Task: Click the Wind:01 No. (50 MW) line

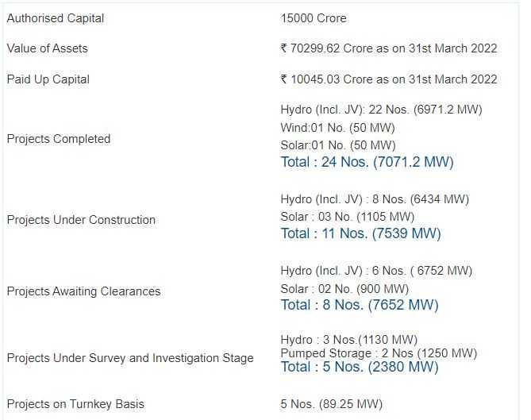Action: point(337,128)
